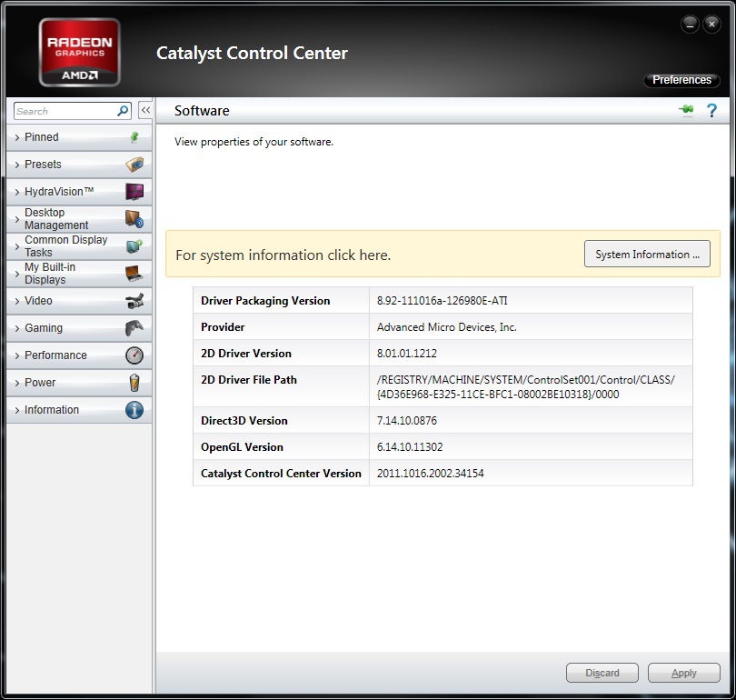Expand the My Built-in Displays arrow
Screen dimensions: 736x700
point(17,274)
